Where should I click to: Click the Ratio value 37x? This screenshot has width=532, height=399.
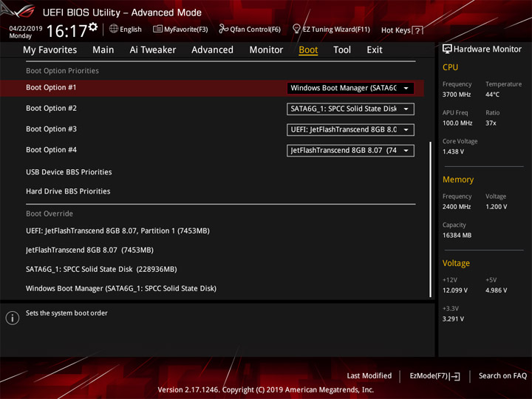coord(491,123)
